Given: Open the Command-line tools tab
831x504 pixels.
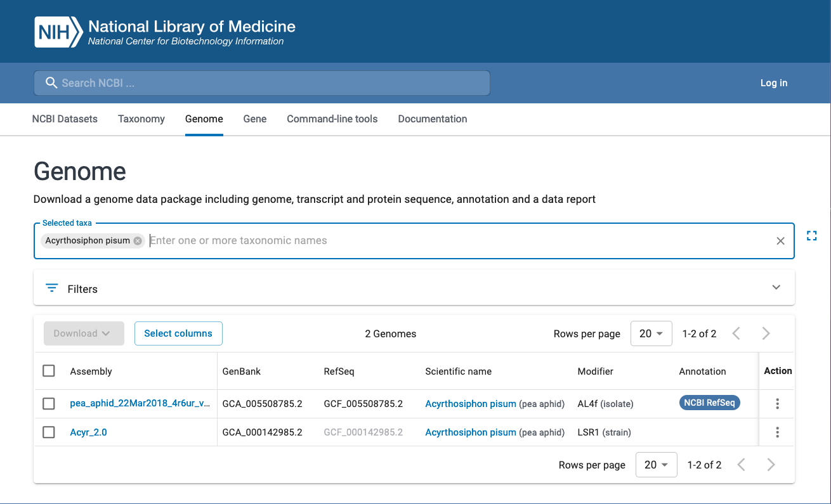Looking at the screenshot, I should click(332, 119).
